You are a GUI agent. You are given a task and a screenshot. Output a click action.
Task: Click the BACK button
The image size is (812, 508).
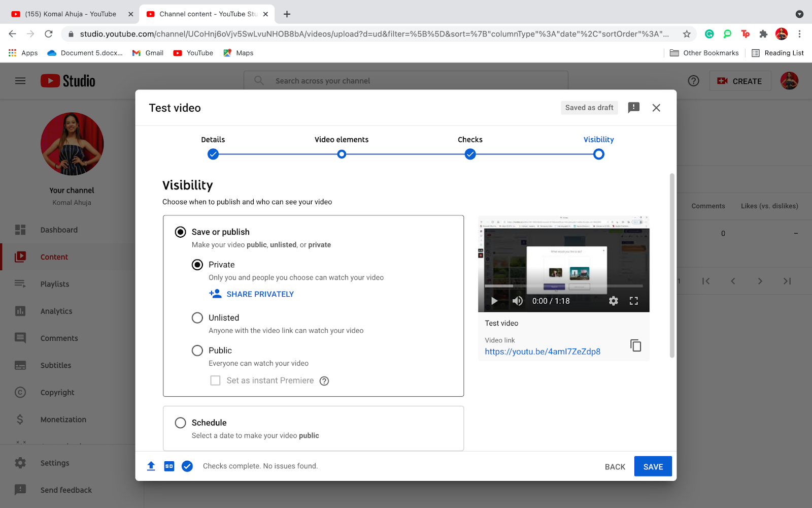click(x=615, y=467)
